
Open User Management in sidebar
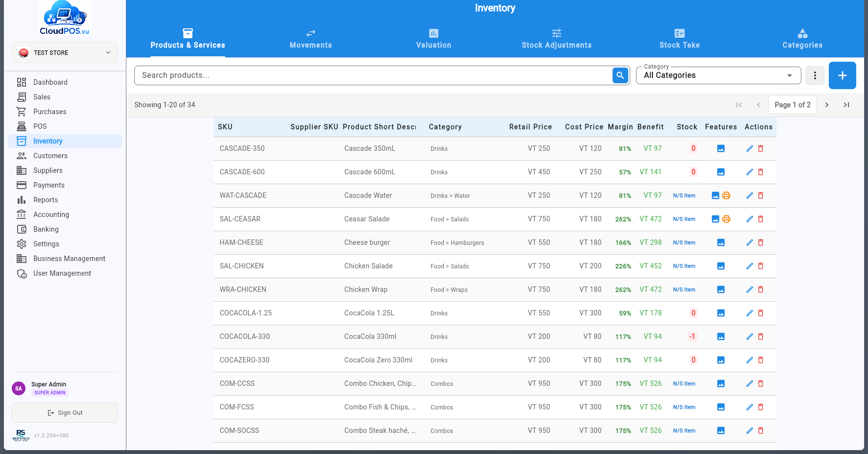click(65, 273)
